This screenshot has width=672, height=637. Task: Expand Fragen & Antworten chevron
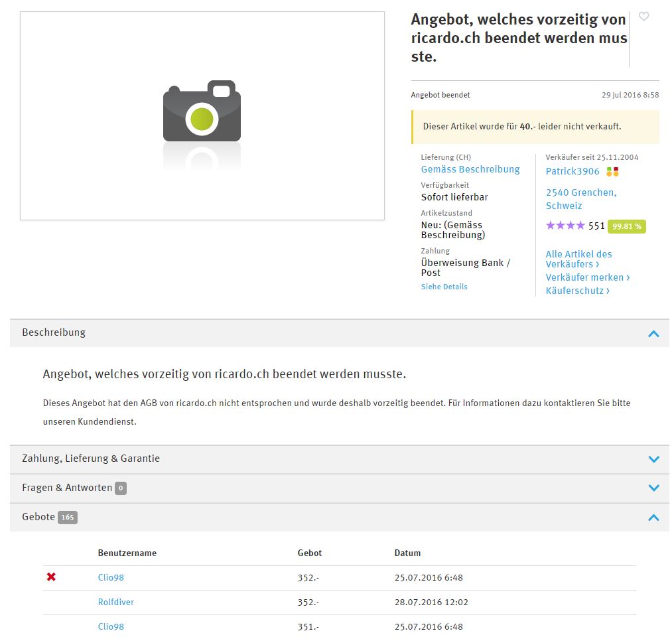click(653, 488)
